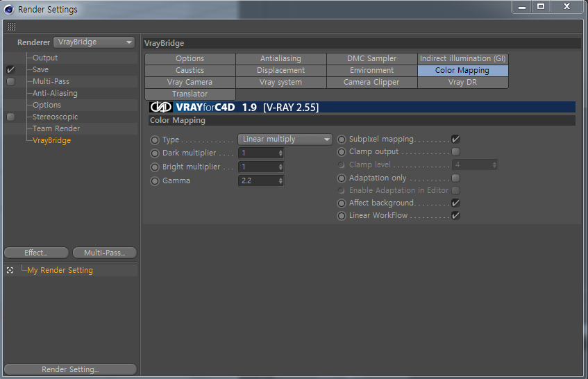Click the Bright multiplier stepper arrows
Screen dimensions: 588x379
coord(280,167)
